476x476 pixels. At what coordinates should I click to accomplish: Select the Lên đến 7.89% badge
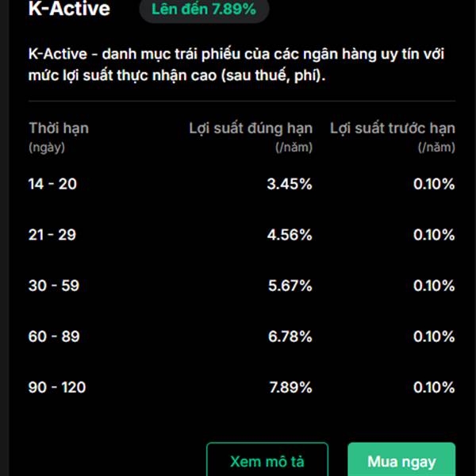click(204, 10)
